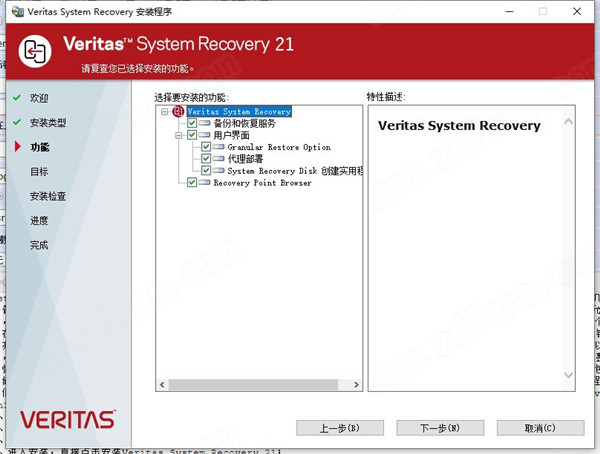Collapse the Veritas System Recovery root node

[165, 112]
